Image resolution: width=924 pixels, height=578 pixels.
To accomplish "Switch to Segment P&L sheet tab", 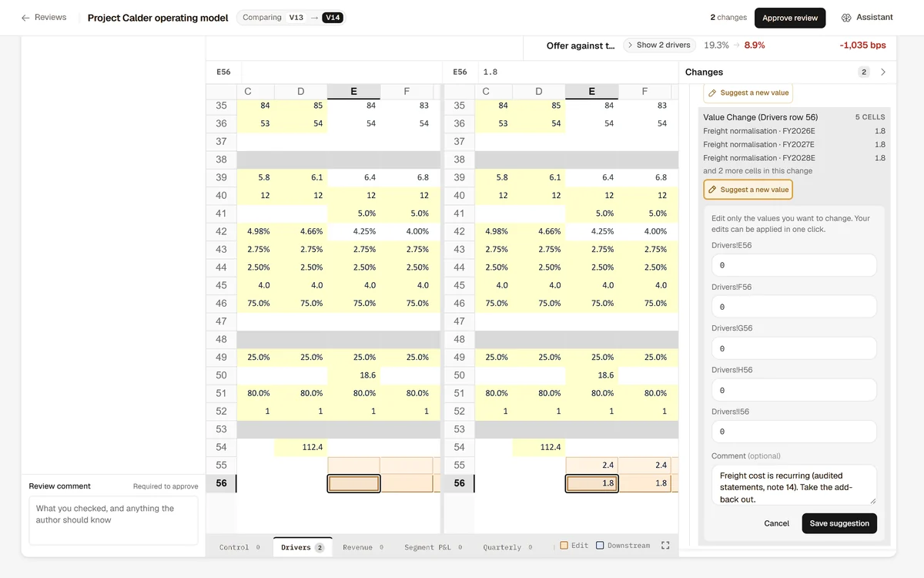I will [x=433, y=547].
